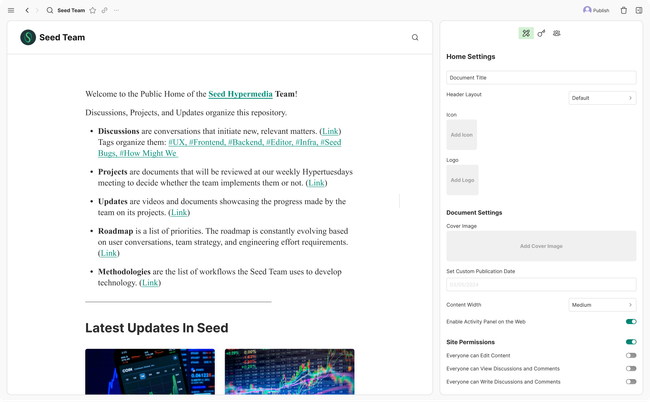The height and width of the screenshot is (402, 650).
Task: Collapse the right side panel
Action: 639,10
